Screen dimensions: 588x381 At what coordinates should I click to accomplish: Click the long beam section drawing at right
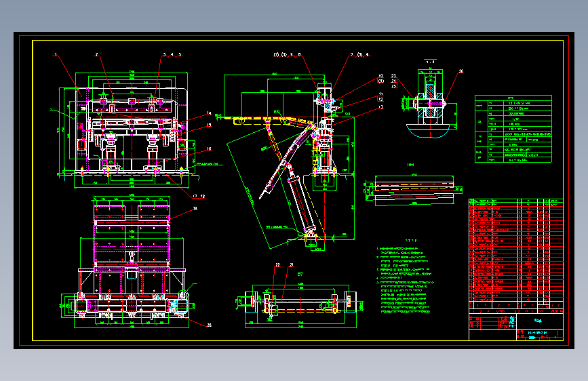[413, 190]
